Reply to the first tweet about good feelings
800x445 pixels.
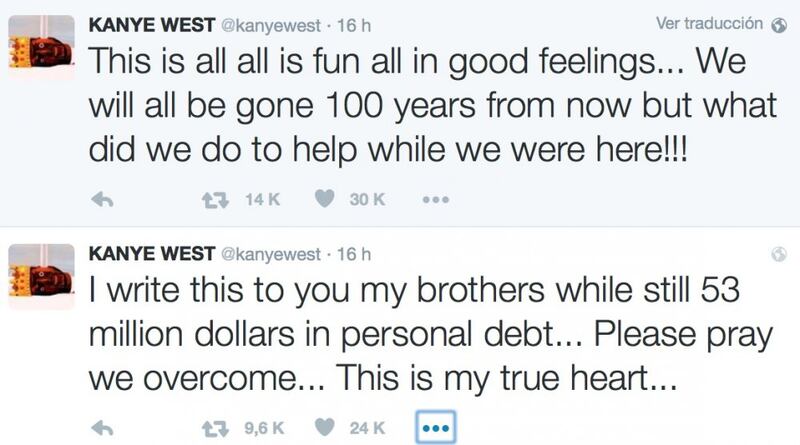click(x=102, y=200)
